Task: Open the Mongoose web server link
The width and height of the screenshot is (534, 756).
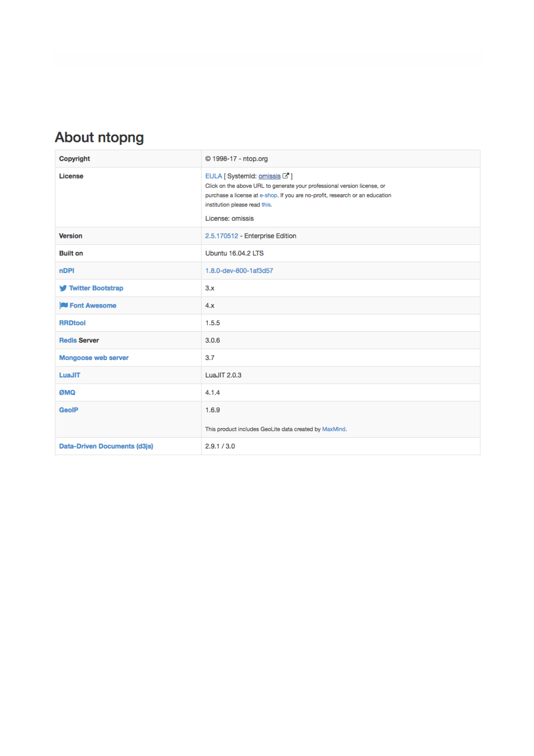Action: pos(94,358)
